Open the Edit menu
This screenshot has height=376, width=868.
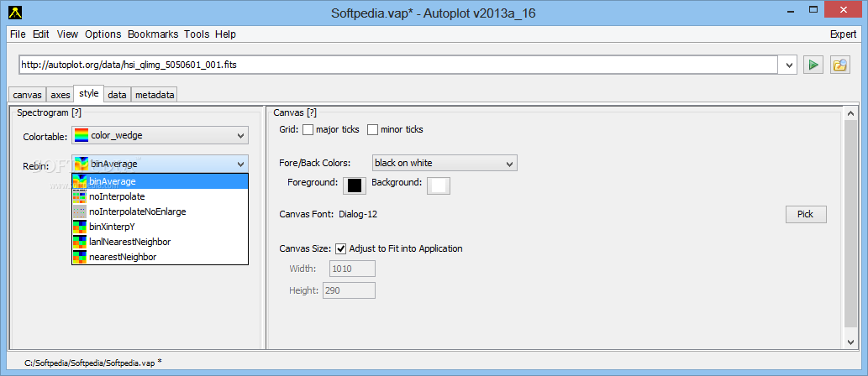[x=41, y=34]
